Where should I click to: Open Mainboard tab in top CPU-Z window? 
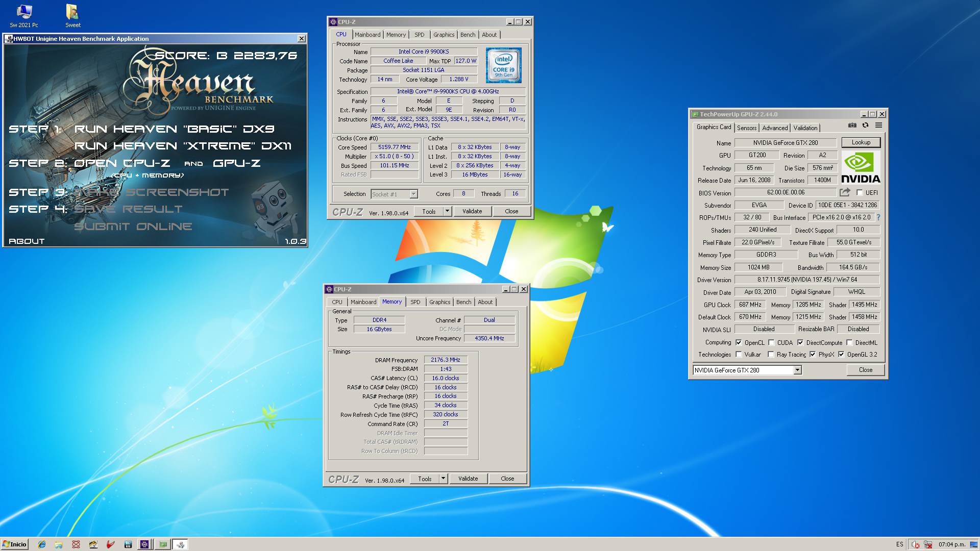coord(367,35)
